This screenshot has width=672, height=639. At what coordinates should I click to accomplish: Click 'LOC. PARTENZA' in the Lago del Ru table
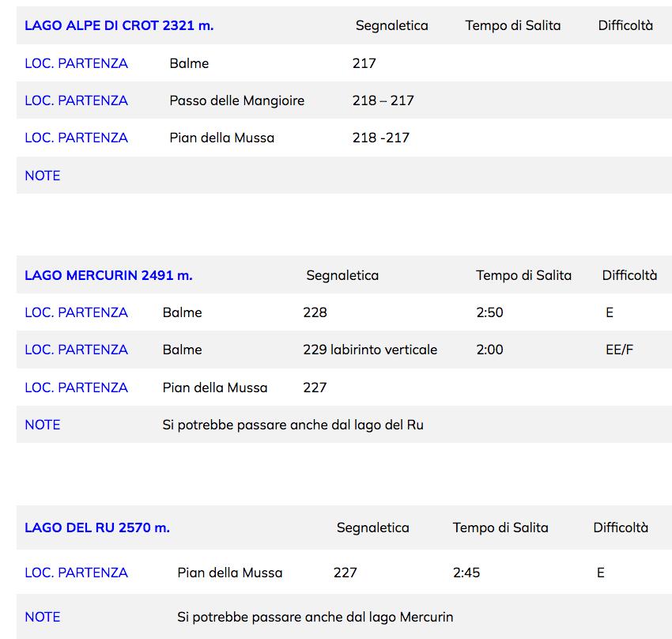click(76, 573)
